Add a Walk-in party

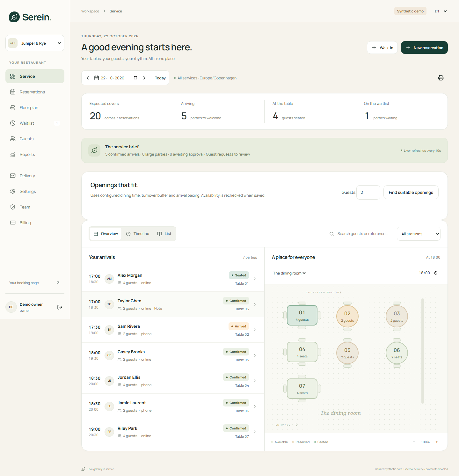[382, 48]
